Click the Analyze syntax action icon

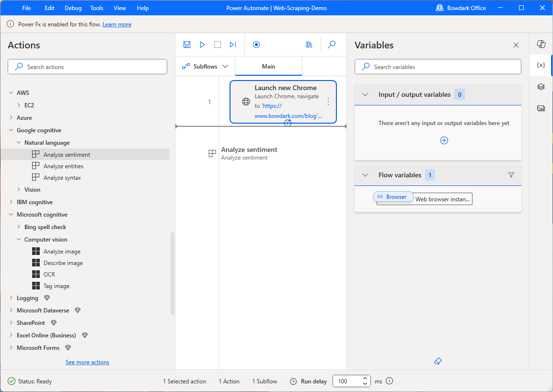(x=35, y=177)
